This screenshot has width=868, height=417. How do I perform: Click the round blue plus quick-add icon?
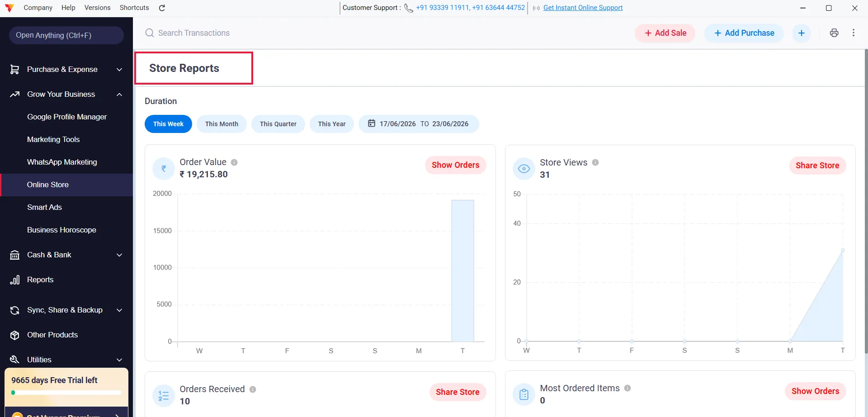[x=802, y=33]
